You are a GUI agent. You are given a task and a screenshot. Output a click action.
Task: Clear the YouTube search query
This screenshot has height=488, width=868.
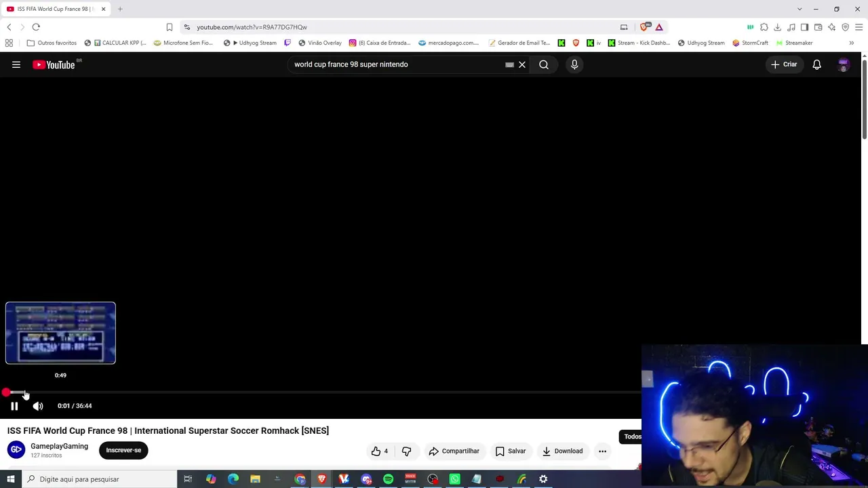[522, 64]
